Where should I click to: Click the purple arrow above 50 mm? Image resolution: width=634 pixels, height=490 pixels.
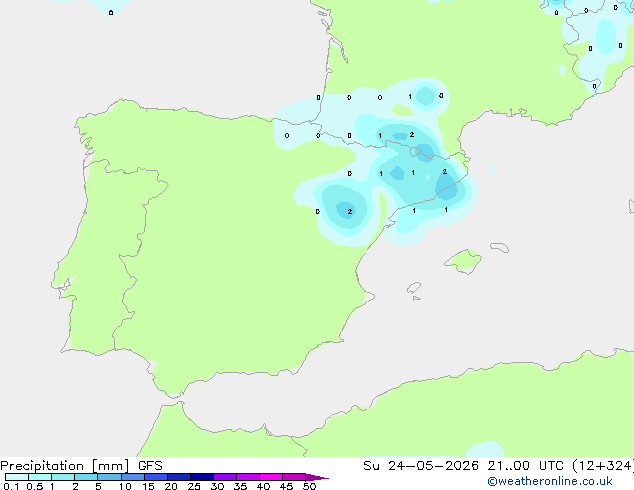tap(317, 477)
